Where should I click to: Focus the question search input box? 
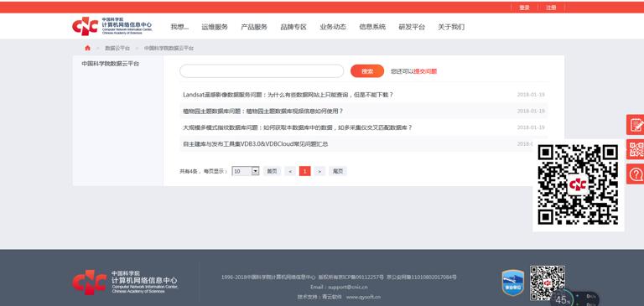pyautogui.click(x=262, y=71)
